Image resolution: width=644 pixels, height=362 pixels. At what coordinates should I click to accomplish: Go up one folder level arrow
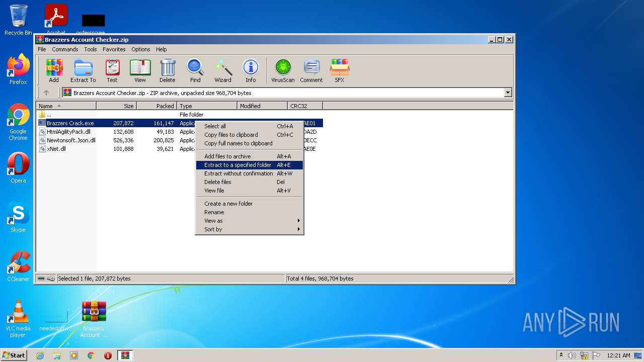click(x=46, y=93)
